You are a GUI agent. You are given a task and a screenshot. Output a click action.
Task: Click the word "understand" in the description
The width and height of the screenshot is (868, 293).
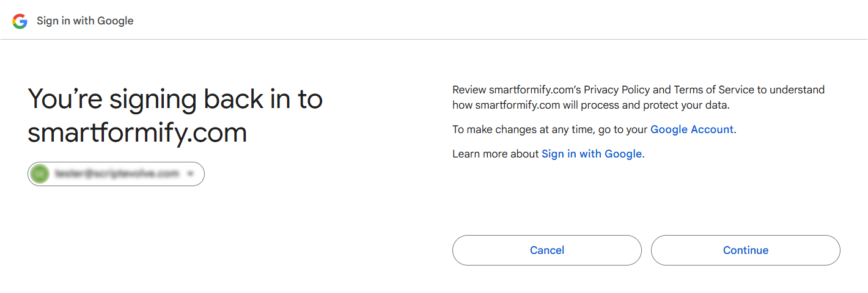(x=797, y=90)
